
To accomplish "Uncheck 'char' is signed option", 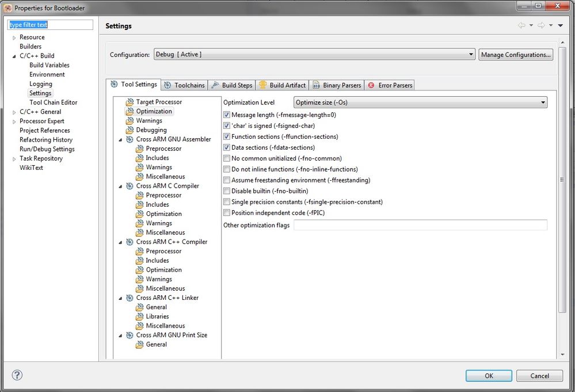I will tap(227, 126).
